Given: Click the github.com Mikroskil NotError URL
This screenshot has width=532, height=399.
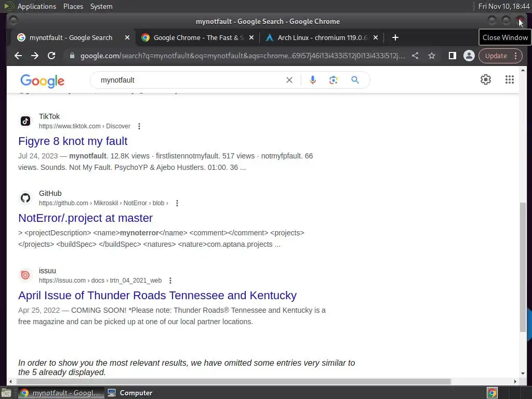Looking at the screenshot, I should coord(103,203).
